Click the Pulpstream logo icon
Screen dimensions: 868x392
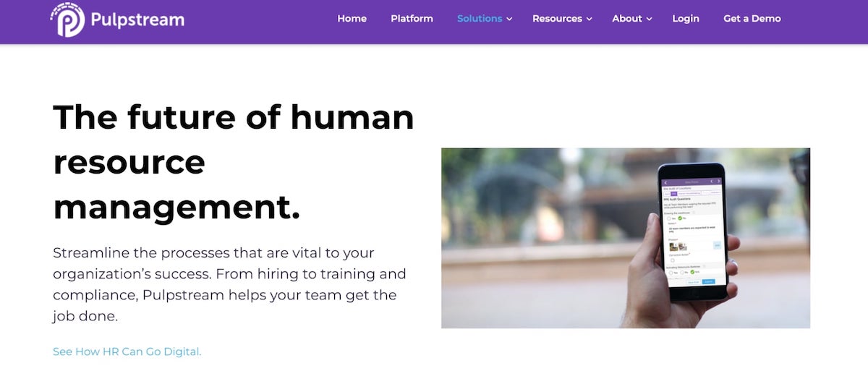tap(67, 20)
